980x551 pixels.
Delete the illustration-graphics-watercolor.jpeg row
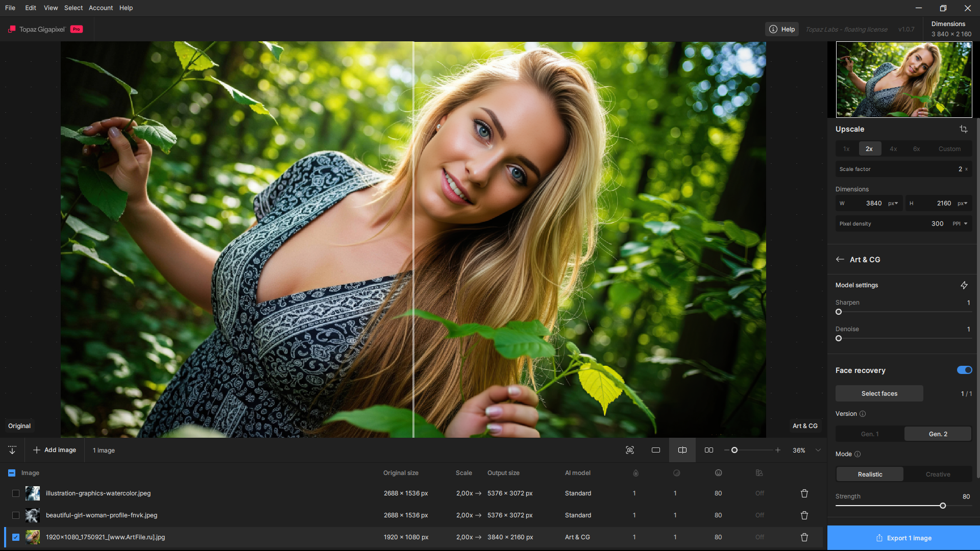click(x=804, y=493)
